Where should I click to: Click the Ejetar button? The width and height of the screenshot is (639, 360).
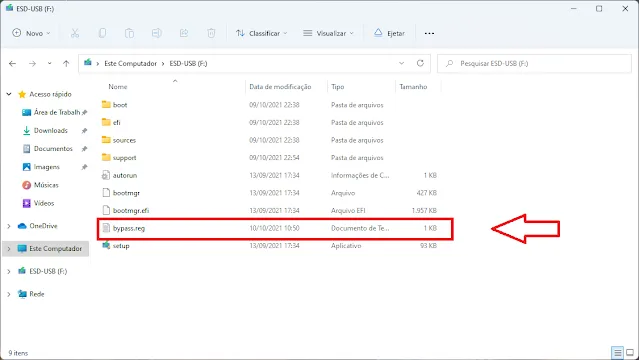click(389, 33)
